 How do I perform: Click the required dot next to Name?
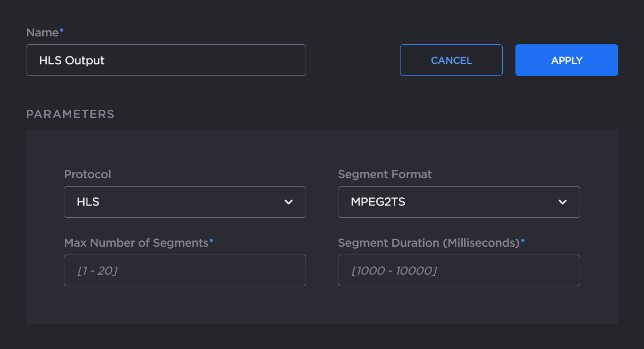62,30
